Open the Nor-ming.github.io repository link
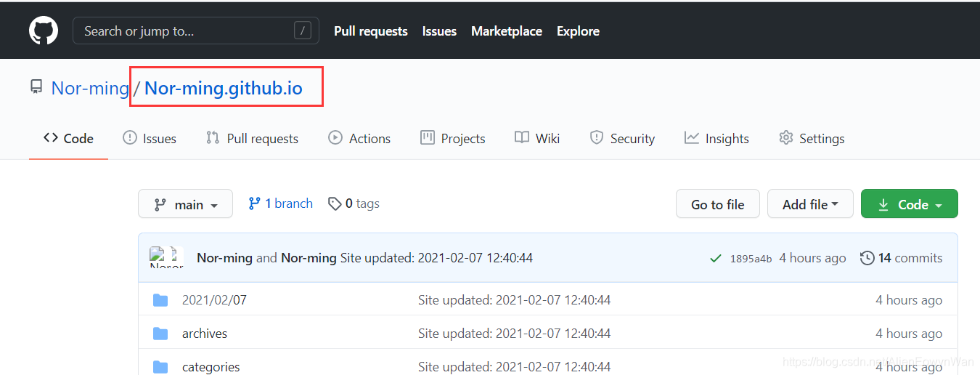This screenshot has height=375, width=980. (224, 88)
